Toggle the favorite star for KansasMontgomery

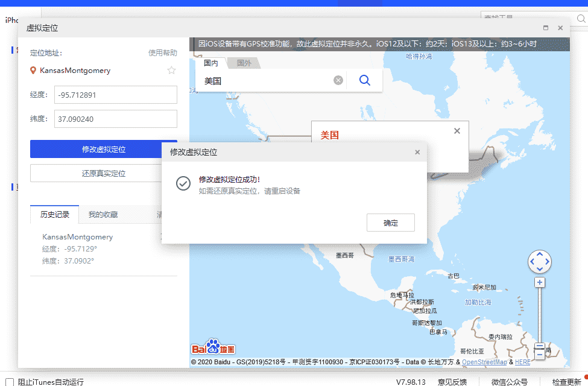point(171,71)
